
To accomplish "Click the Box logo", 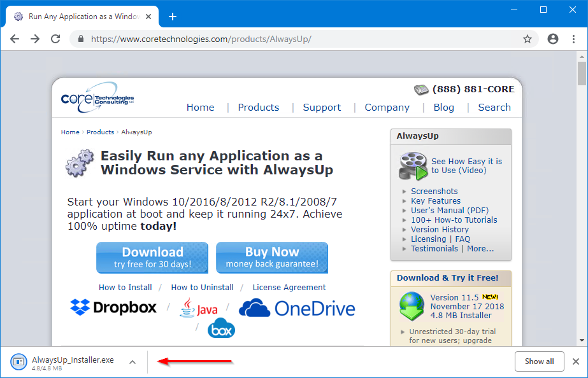I will coord(221,328).
